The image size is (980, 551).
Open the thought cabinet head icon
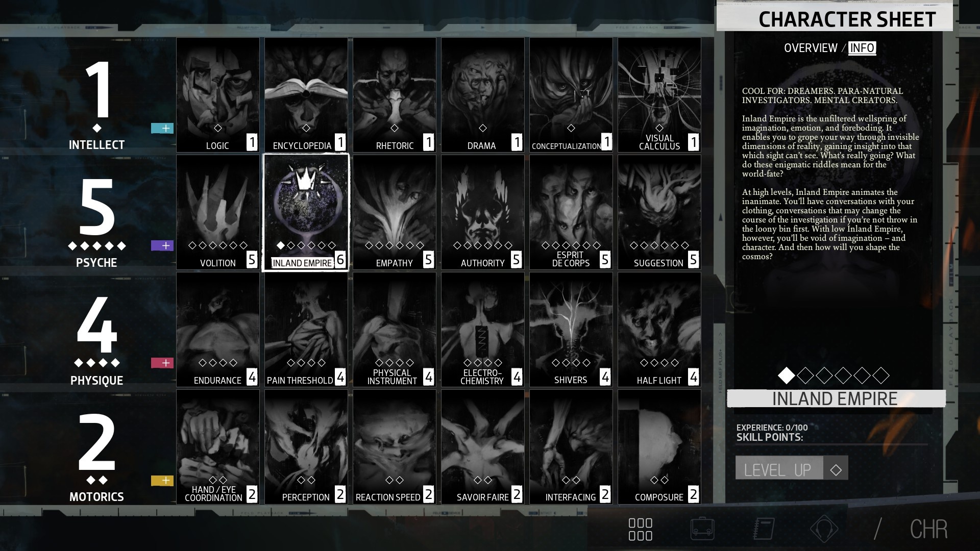(x=824, y=529)
